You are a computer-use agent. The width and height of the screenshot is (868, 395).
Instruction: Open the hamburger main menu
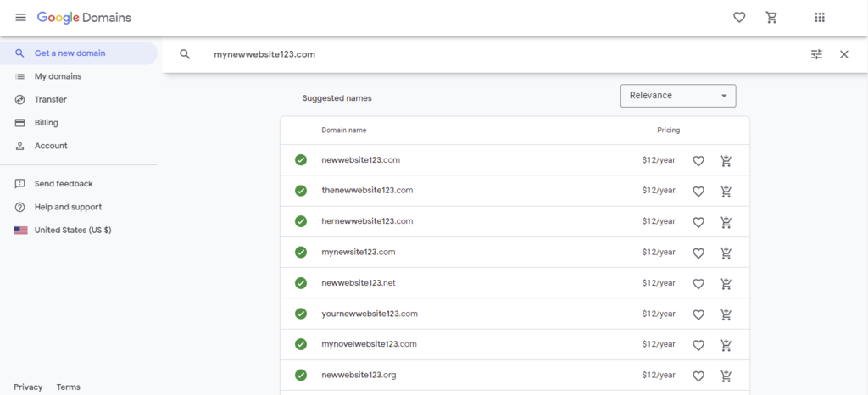(x=21, y=18)
